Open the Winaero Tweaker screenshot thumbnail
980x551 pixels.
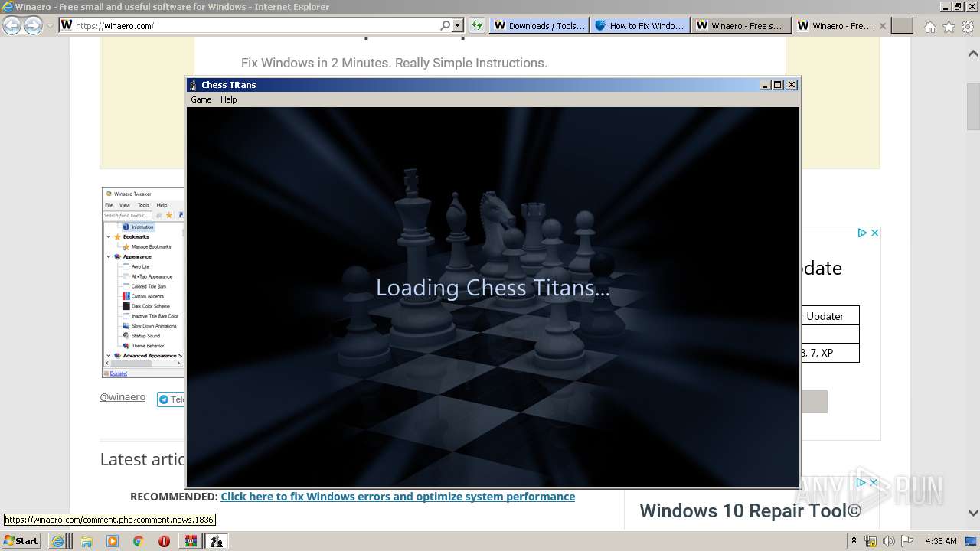pyautogui.click(x=143, y=282)
